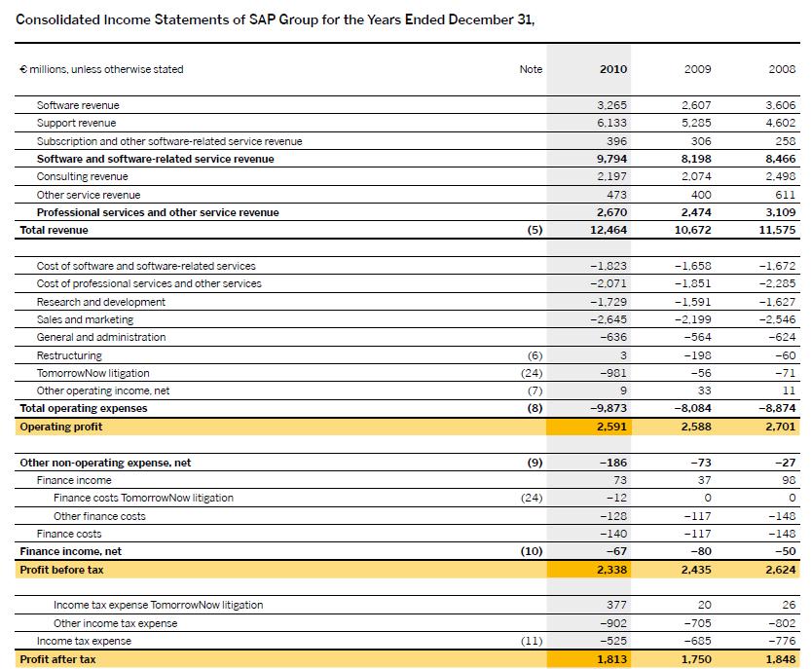
Task: Select 'Cost of software and software-related services'
Action: click(146, 266)
